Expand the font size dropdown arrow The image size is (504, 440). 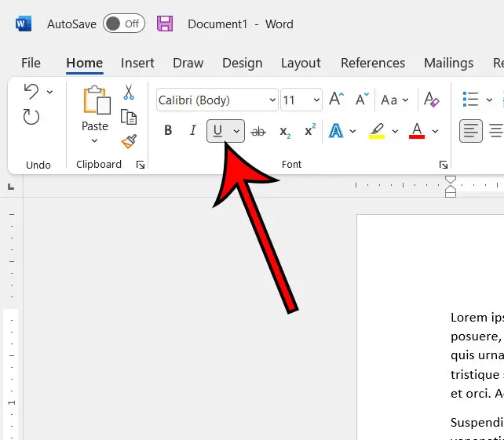point(316,100)
